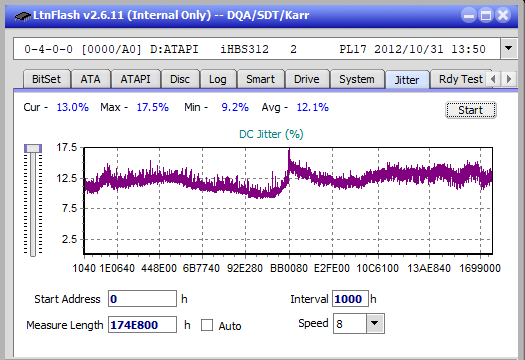Screen dimensions: 525x360
Task: Click the Min value 9.2%
Action: 235,107
